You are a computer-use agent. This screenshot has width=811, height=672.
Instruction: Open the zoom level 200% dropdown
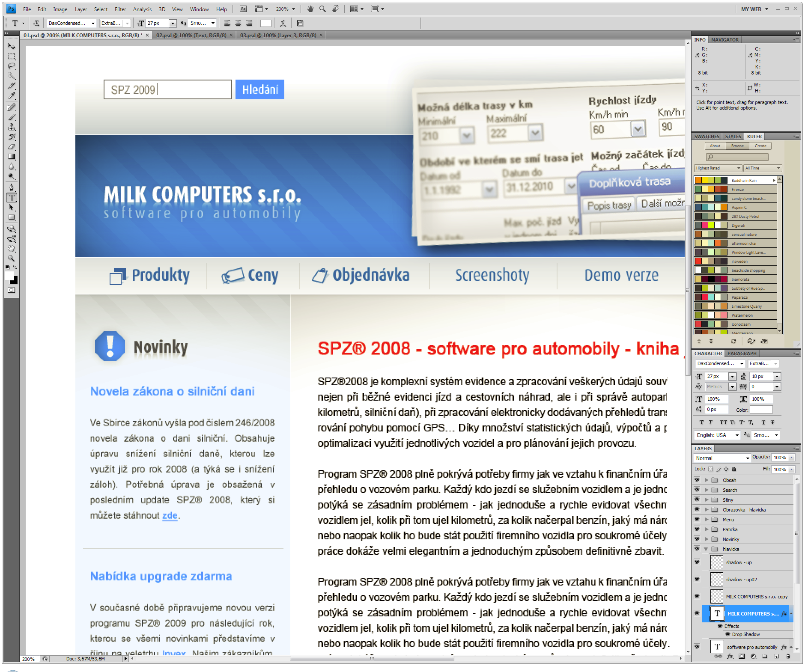click(x=285, y=9)
